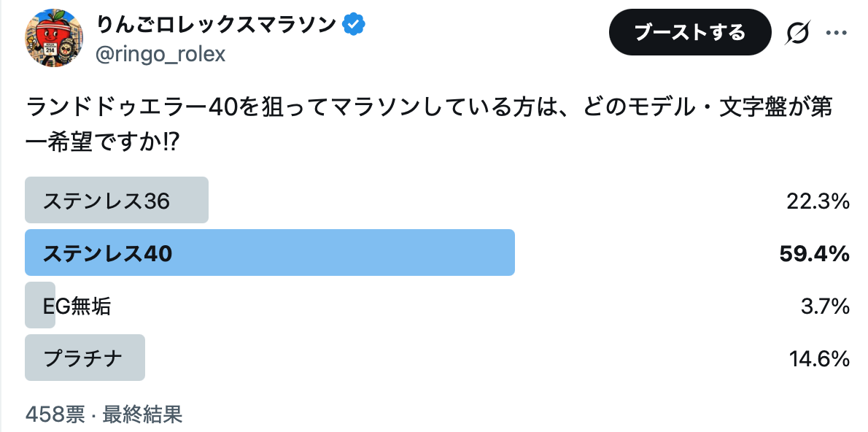Click the 3.7% result percentage

pyautogui.click(x=825, y=306)
